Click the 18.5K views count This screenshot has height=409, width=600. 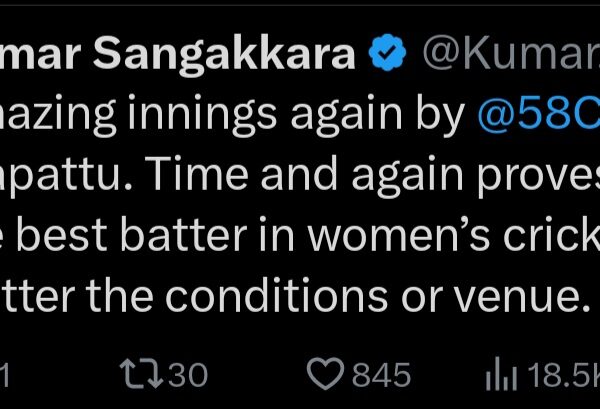click(x=563, y=374)
